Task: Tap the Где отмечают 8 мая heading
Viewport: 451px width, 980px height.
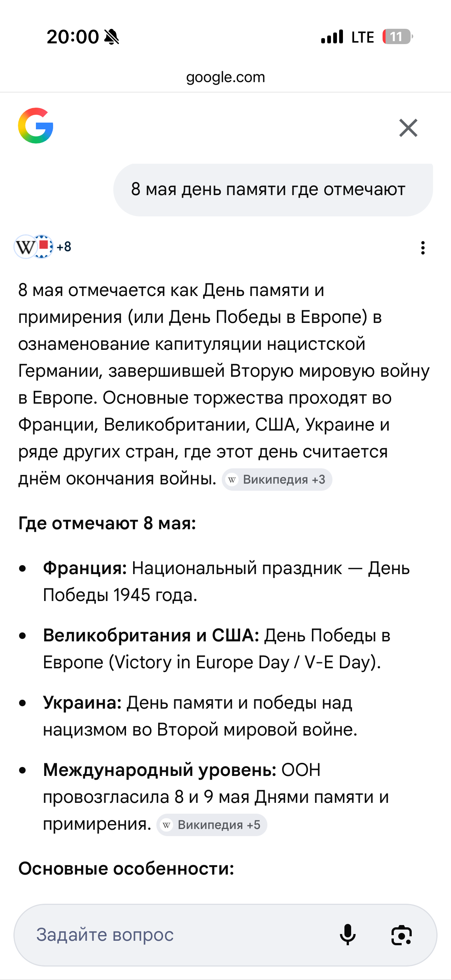Action: tap(107, 524)
